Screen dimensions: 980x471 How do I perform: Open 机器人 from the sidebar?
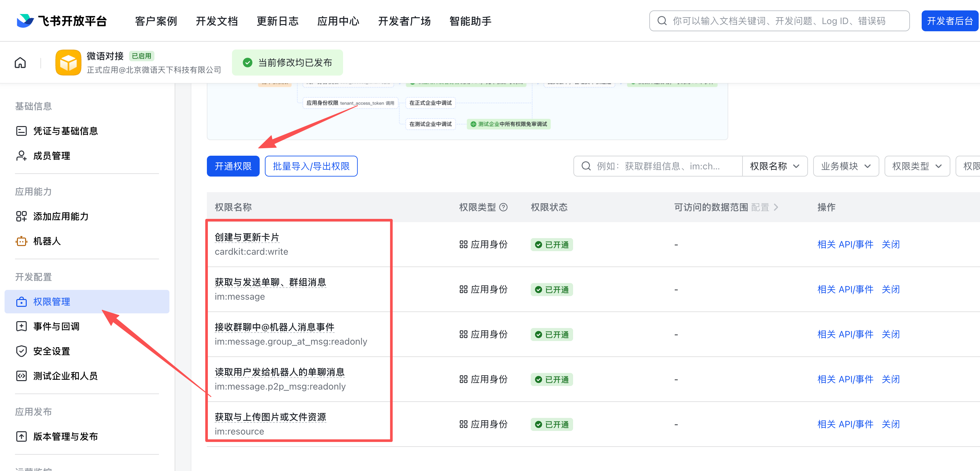[x=46, y=241]
